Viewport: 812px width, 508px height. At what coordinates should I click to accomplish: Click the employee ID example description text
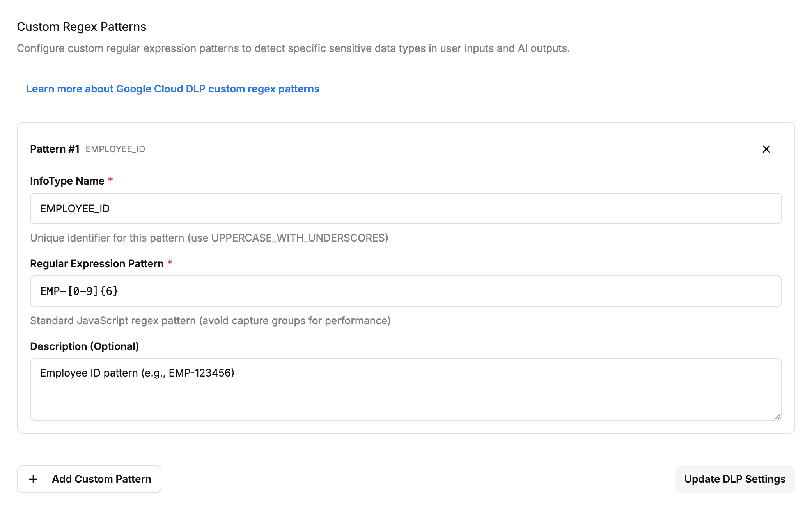click(137, 373)
